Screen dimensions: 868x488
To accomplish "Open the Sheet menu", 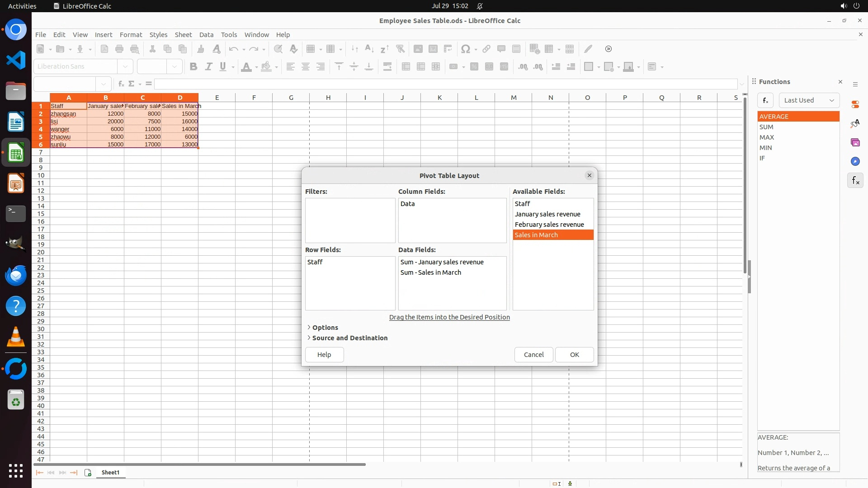I will tap(183, 35).
